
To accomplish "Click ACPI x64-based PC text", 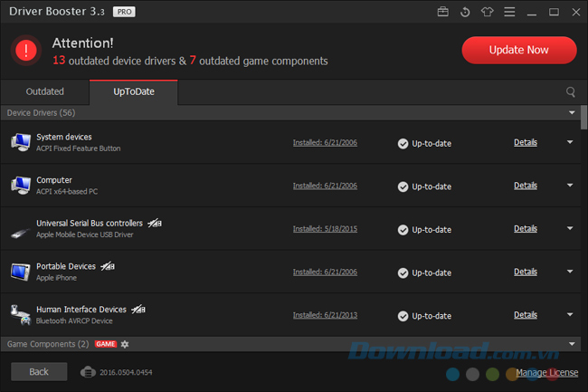I will pos(67,192).
